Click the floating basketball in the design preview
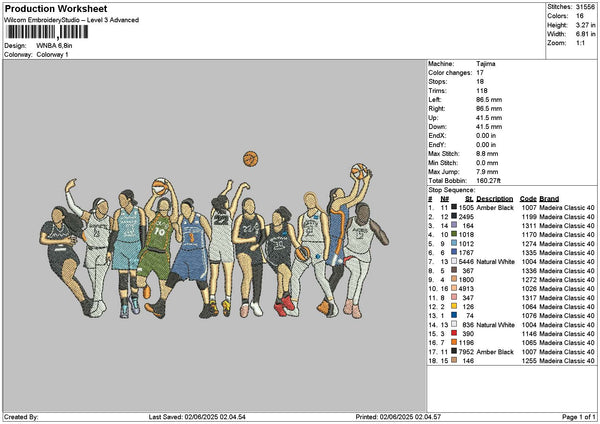Viewport: 600px width, 424px height. pos(250,158)
